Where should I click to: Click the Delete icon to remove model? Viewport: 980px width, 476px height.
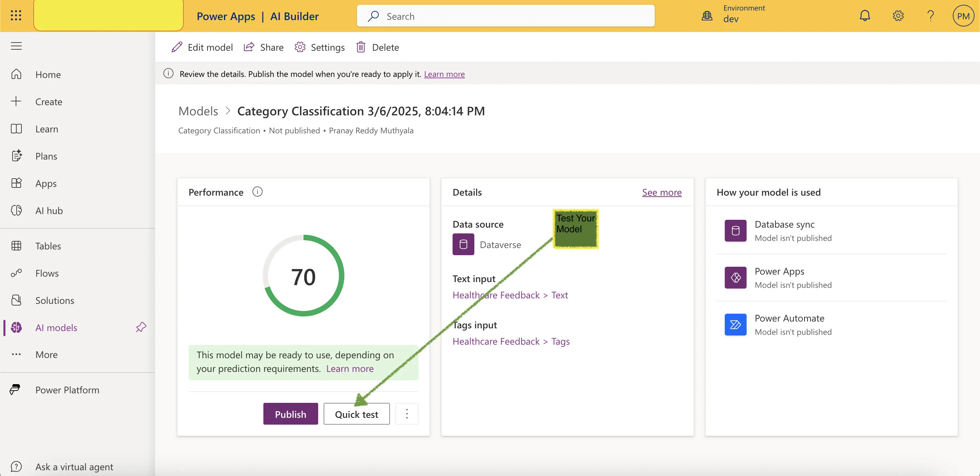pyautogui.click(x=361, y=47)
